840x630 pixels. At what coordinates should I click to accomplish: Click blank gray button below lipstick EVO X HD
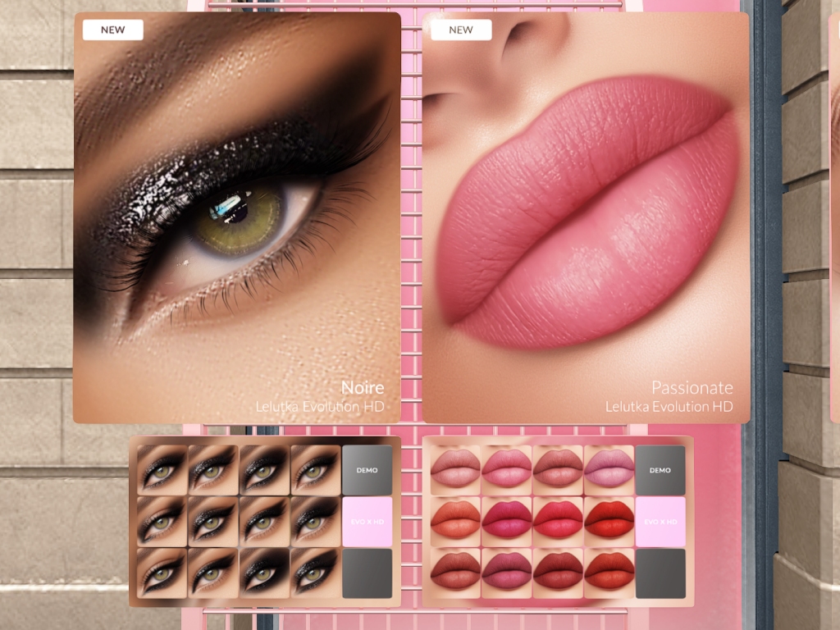point(660,573)
